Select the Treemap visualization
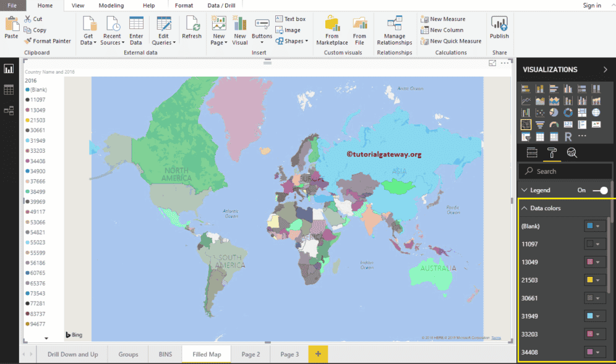This screenshot has height=364, width=616. [582, 112]
